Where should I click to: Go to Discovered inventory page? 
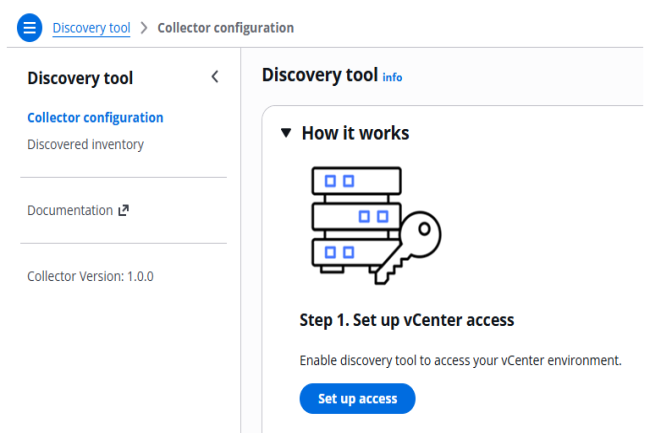pyautogui.click(x=85, y=144)
